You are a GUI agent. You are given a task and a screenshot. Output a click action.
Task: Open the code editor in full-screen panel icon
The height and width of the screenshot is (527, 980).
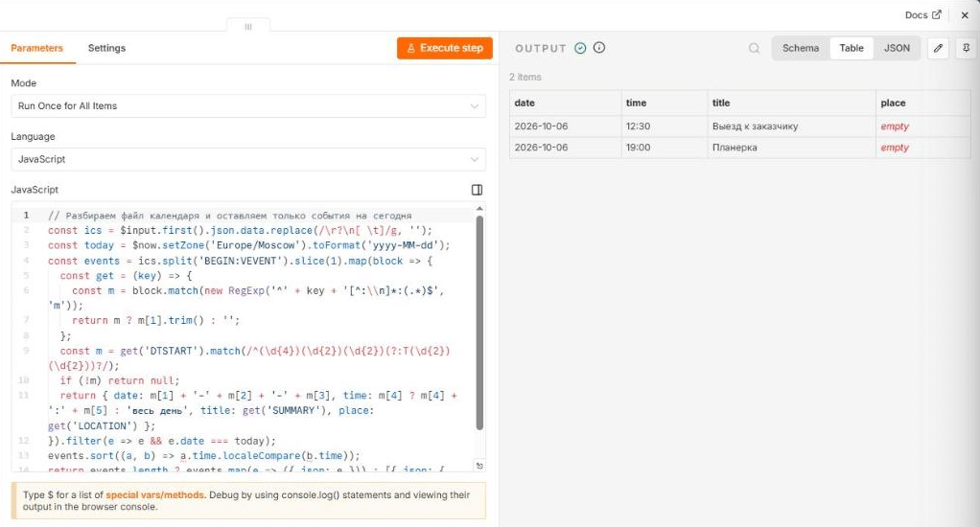pyautogui.click(x=477, y=190)
